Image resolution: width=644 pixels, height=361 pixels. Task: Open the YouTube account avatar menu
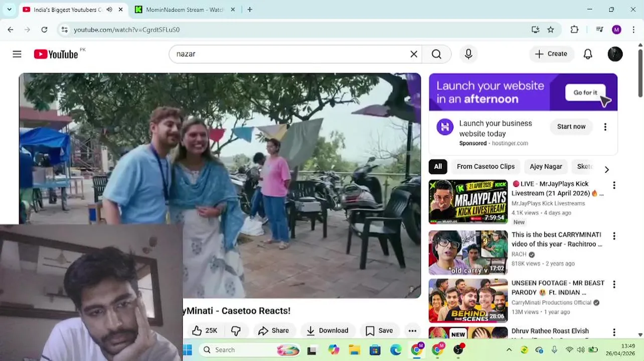pos(615,54)
